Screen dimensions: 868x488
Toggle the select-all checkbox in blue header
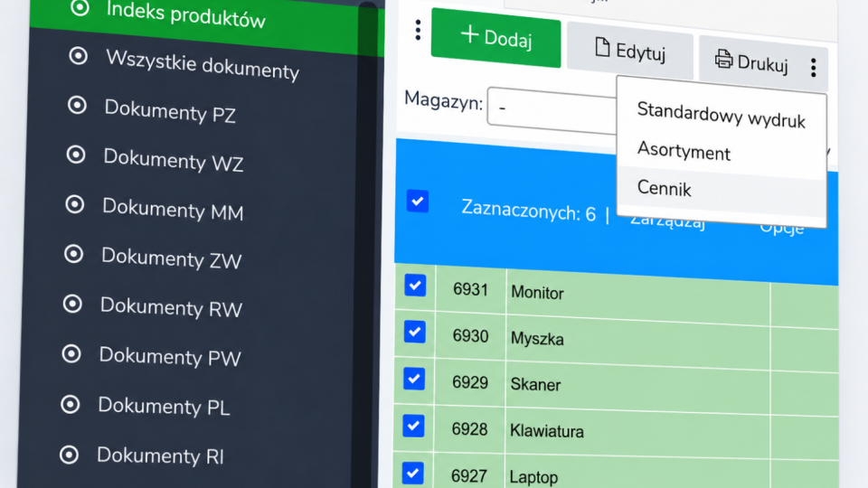(x=418, y=201)
